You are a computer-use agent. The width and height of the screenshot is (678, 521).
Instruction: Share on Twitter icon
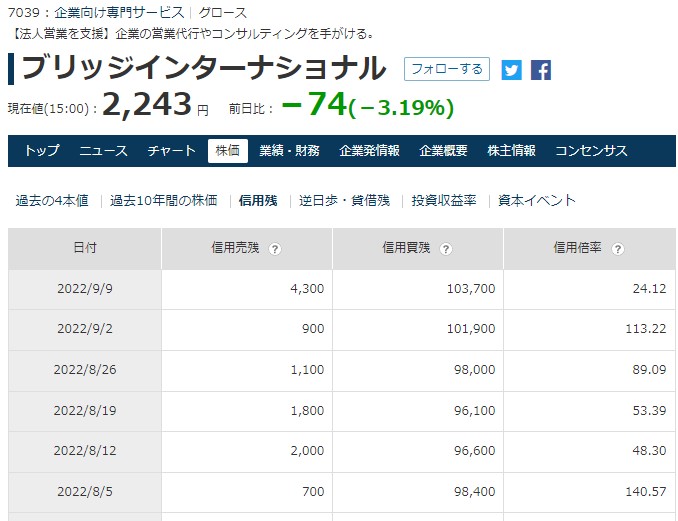512,70
